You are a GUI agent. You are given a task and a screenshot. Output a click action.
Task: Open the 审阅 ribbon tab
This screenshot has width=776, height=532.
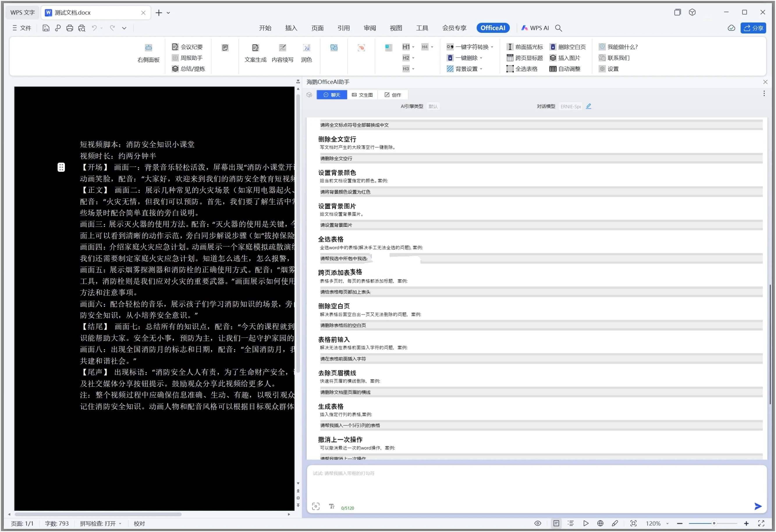tap(370, 28)
